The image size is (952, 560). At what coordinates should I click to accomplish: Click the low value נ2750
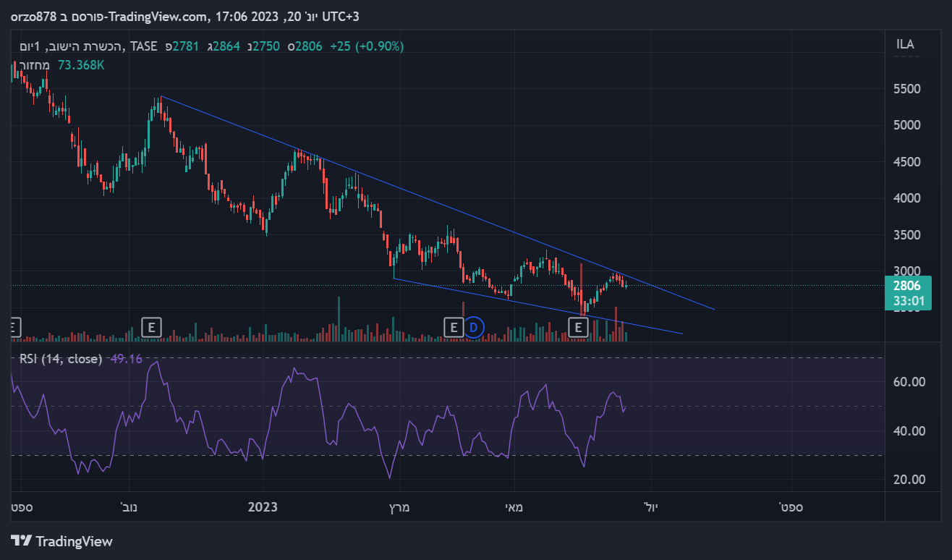pyautogui.click(x=263, y=46)
